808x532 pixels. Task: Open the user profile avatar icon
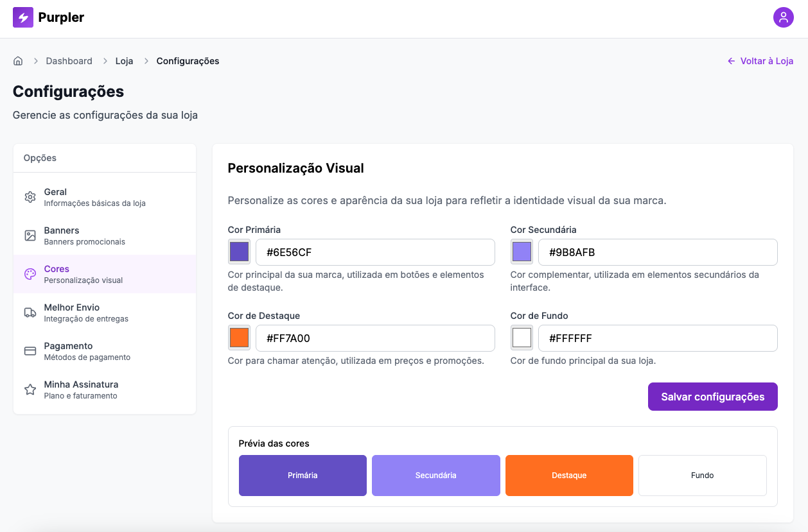click(x=784, y=17)
